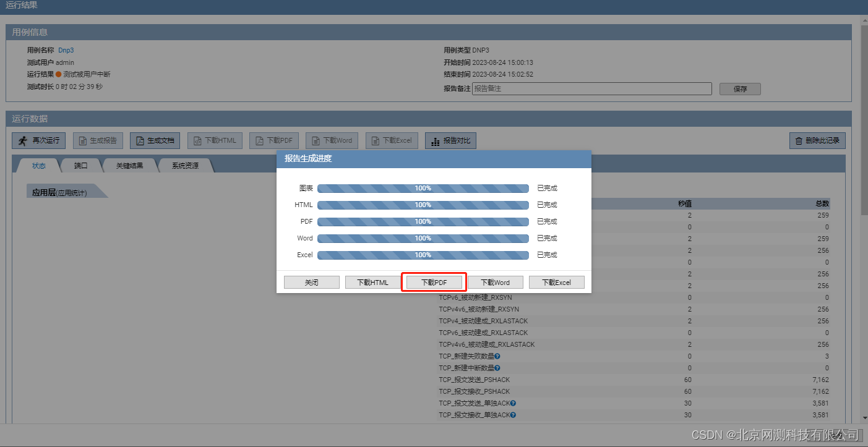Click help icon beside TCP_新建失败数量
The height and width of the screenshot is (447, 868).
tap(497, 356)
